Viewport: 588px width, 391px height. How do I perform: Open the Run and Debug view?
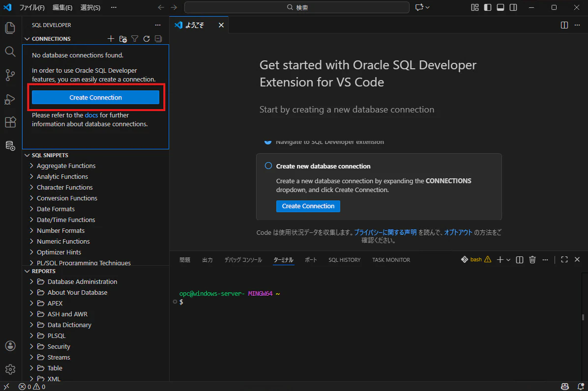pyautogui.click(x=10, y=99)
